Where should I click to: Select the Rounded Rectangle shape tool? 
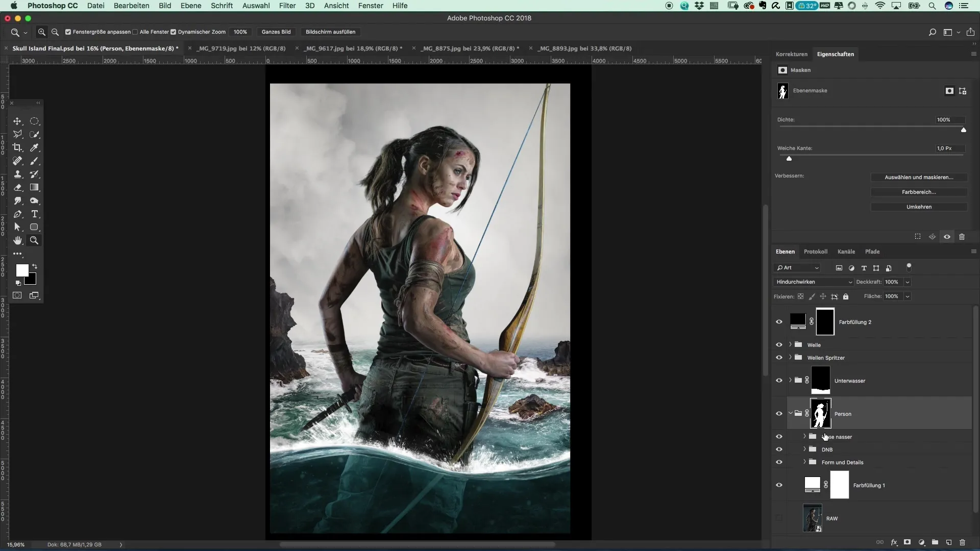(34, 227)
